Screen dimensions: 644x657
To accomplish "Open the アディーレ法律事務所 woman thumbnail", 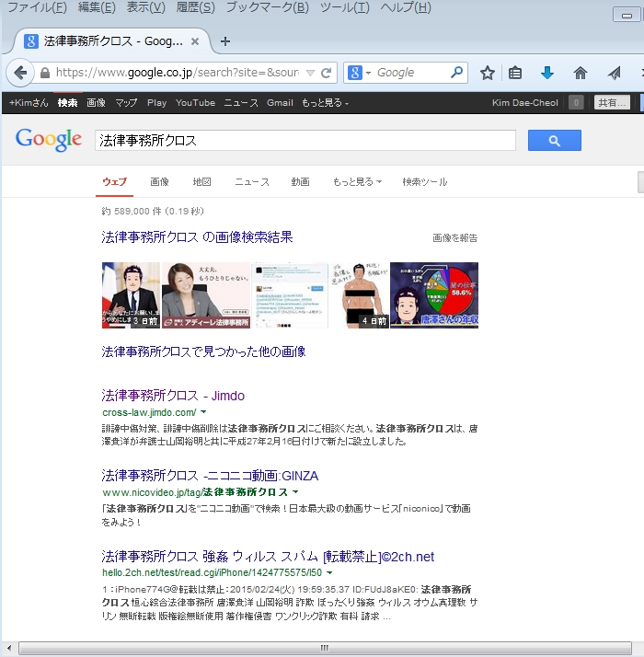I will coord(206,295).
